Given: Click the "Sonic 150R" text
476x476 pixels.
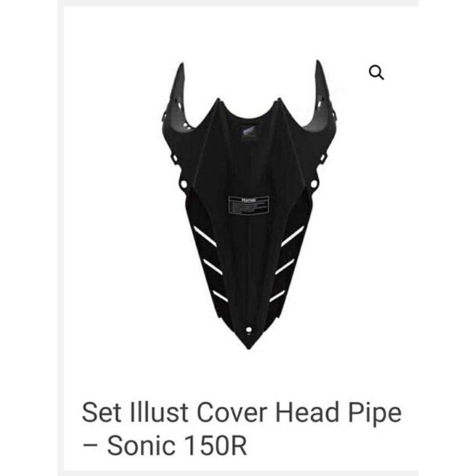Looking at the screenshot, I should (176, 446).
